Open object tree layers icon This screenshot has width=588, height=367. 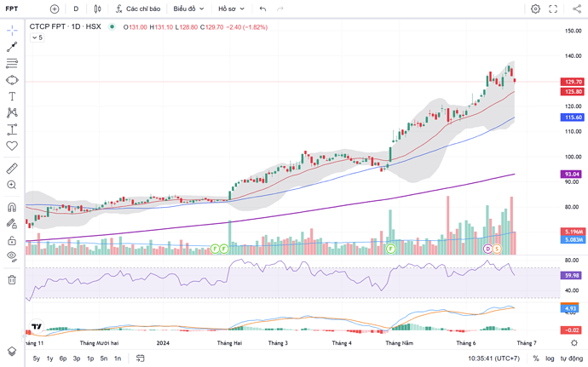click(x=12, y=352)
